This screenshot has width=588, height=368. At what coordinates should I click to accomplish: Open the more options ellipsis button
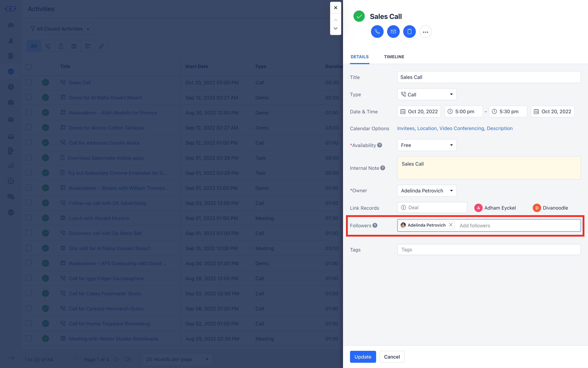click(x=425, y=32)
